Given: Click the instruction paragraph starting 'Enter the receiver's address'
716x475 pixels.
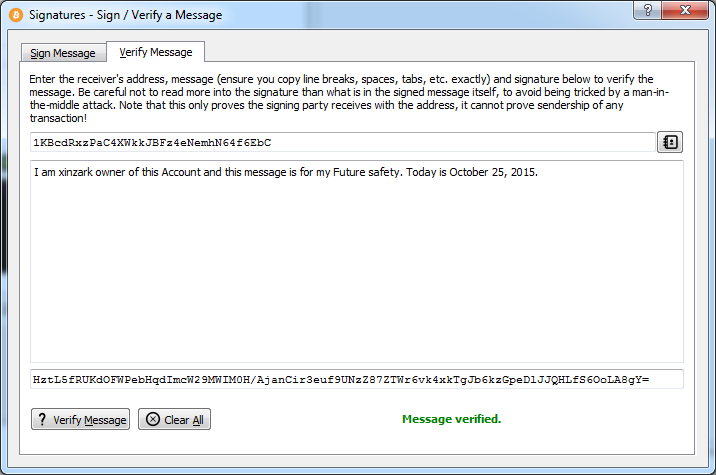Looking at the screenshot, I should pyautogui.click(x=349, y=98).
